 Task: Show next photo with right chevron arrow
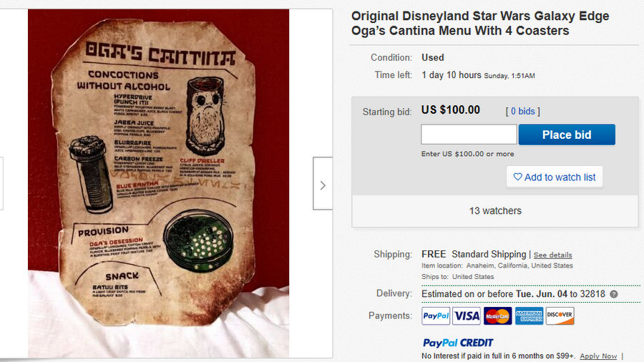pyautogui.click(x=323, y=185)
